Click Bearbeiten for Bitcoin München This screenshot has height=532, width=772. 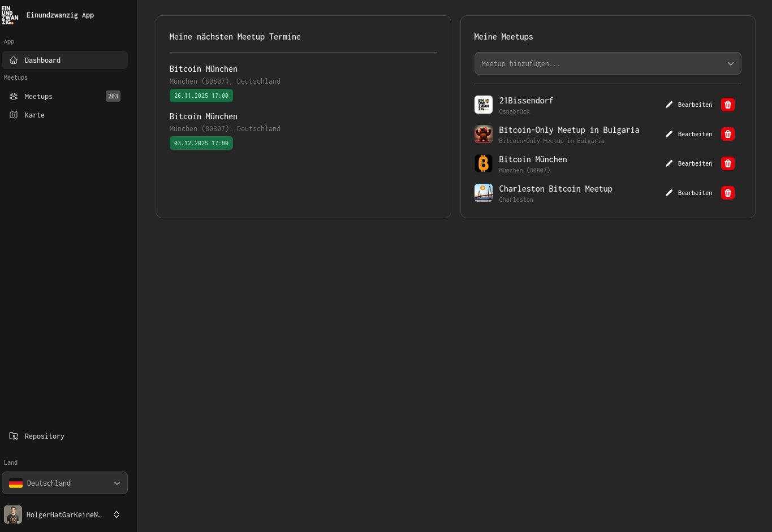point(689,163)
